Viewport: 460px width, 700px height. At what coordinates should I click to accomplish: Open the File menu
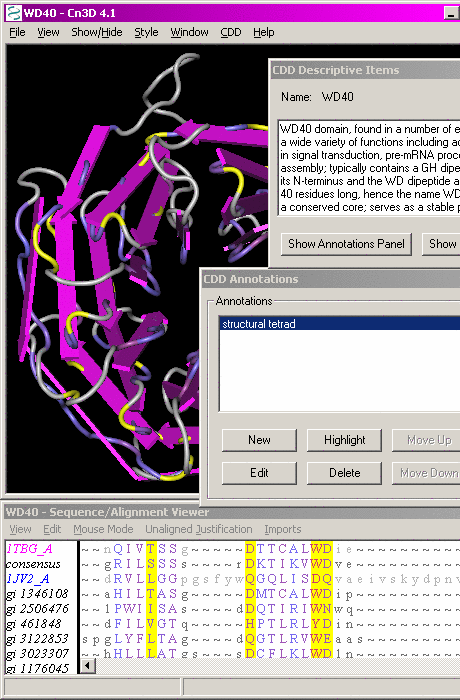click(17, 32)
